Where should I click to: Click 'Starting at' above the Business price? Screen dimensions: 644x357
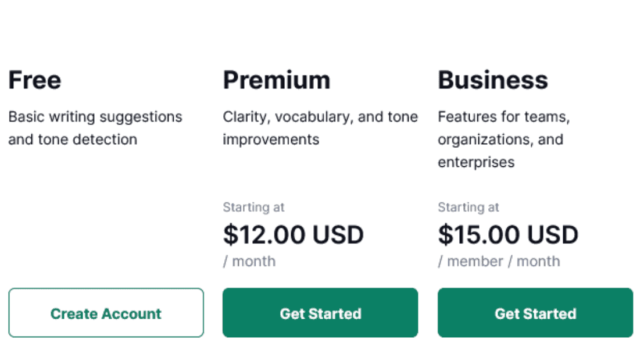click(468, 207)
